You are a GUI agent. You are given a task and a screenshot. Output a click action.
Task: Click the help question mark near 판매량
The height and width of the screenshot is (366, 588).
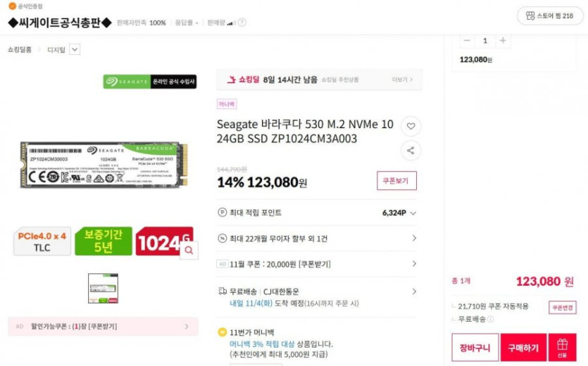point(242,23)
